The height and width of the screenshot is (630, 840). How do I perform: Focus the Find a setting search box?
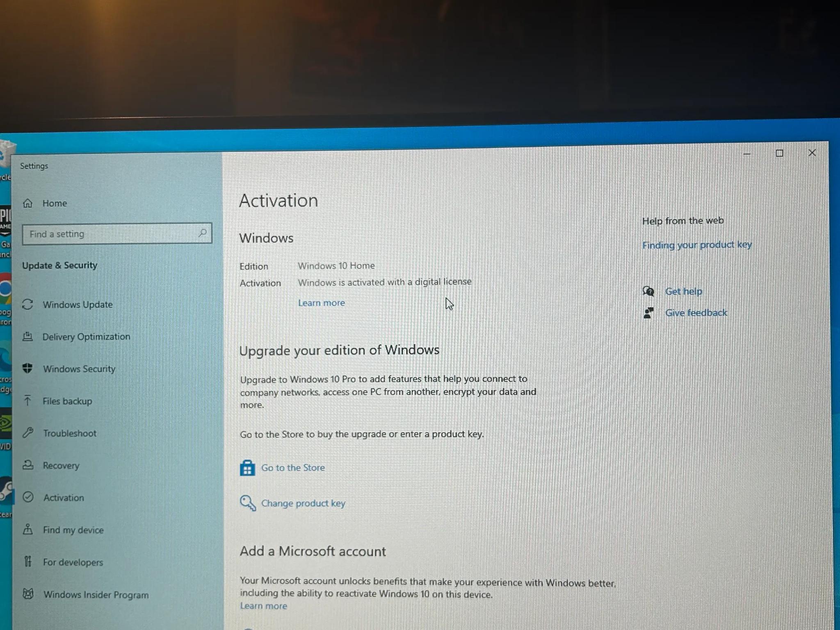[117, 234]
